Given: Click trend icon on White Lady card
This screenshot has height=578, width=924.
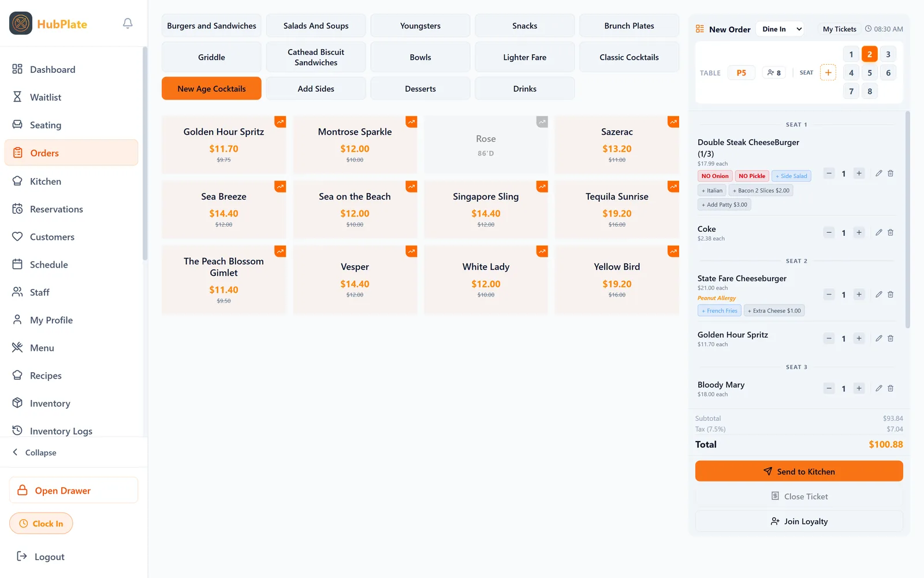Looking at the screenshot, I should click(542, 251).
